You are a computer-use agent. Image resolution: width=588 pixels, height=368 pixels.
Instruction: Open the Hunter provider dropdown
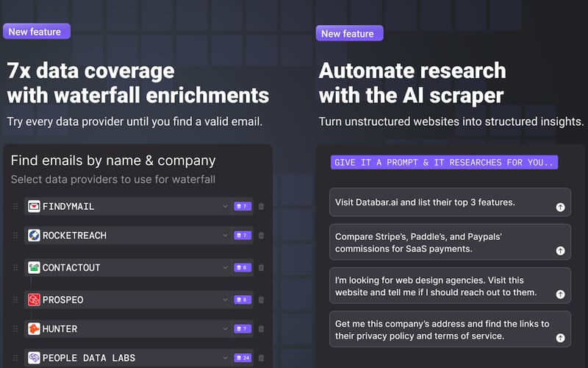point(225,329)
